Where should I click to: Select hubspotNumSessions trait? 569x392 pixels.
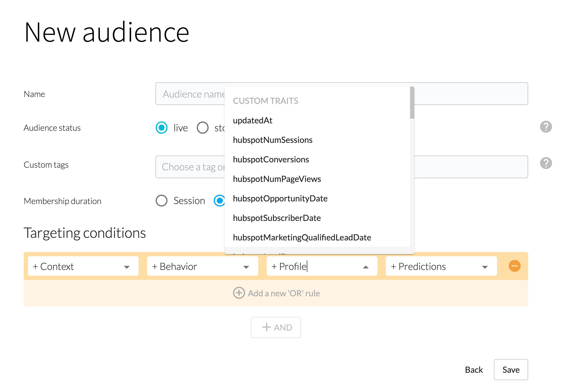(x=273, y=140)
